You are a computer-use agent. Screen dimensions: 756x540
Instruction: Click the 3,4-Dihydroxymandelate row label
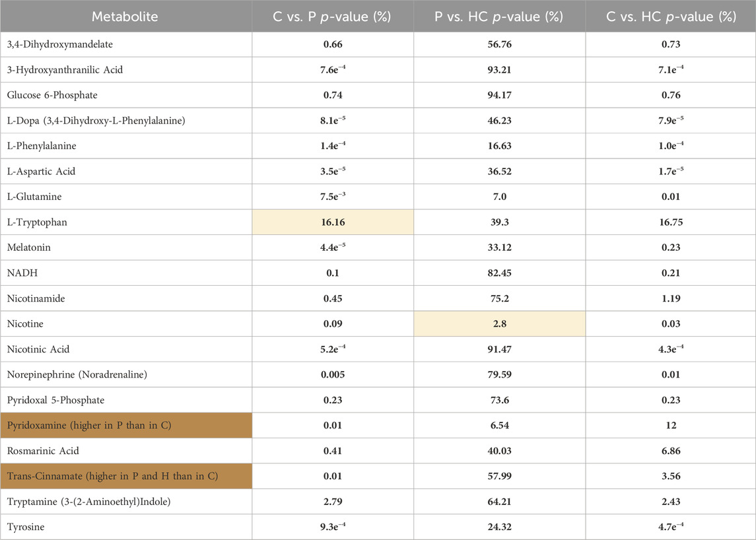click(x=60, y=44)
